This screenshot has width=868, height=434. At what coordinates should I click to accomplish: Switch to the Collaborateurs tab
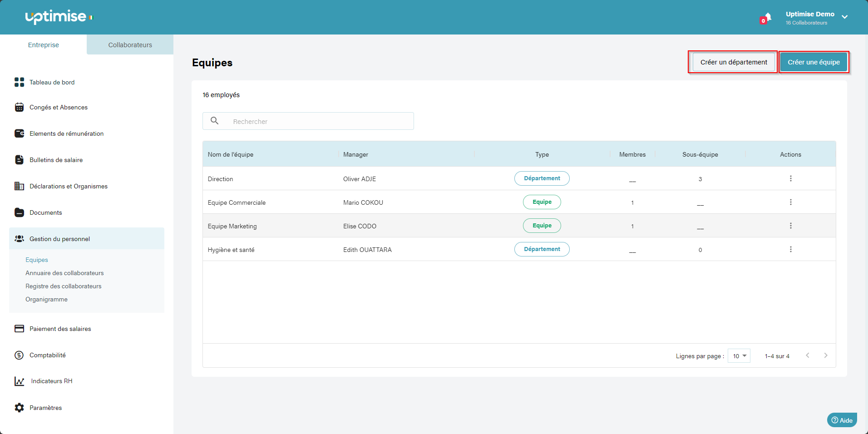click(130, 45)
